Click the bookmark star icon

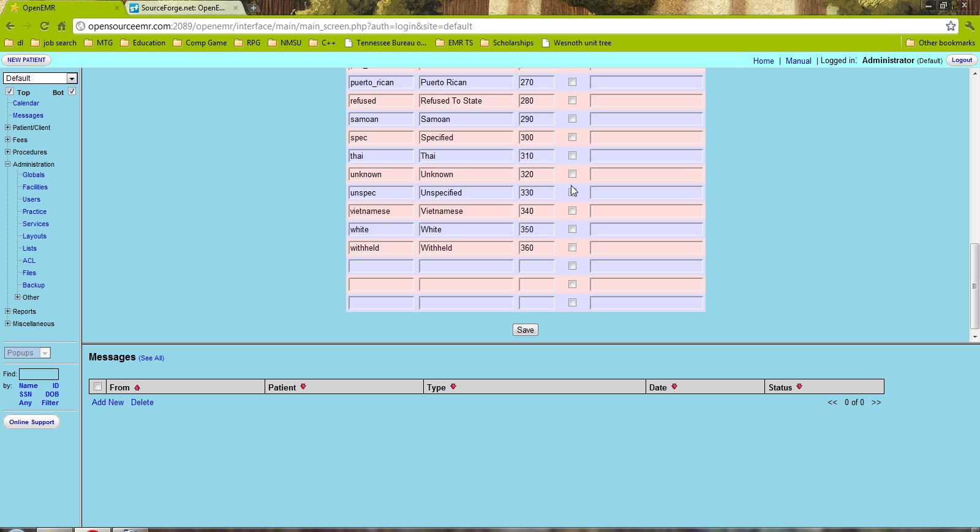951,26
